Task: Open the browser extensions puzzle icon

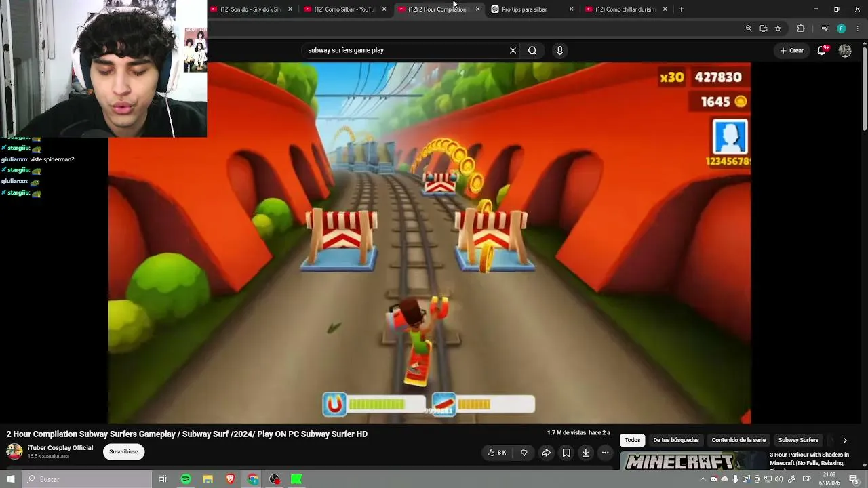Action: 801,28
